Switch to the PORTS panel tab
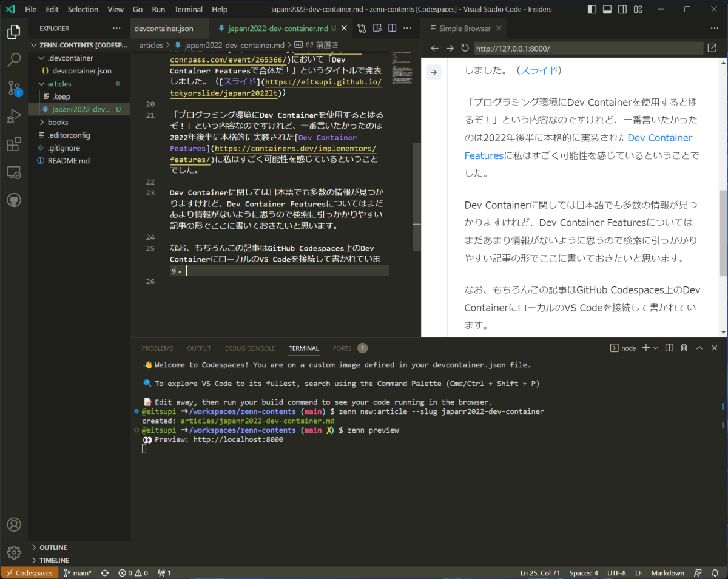Viewport: 728px width, 579px height. tap(342, 348)
